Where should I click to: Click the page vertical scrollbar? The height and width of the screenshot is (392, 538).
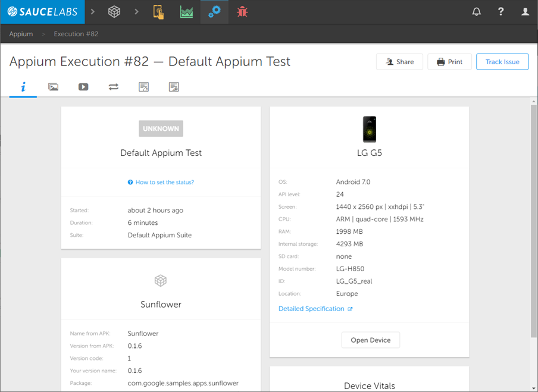point(534,221)
